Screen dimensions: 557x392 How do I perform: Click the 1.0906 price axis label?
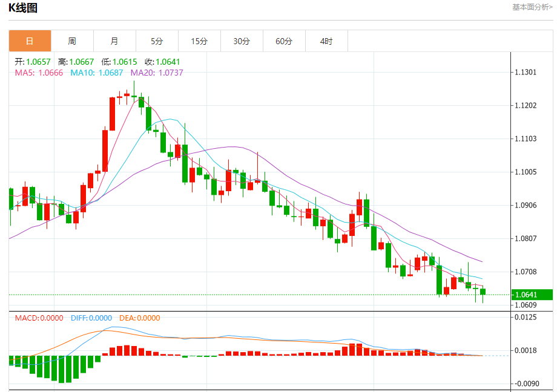click(x=526, y=206)
